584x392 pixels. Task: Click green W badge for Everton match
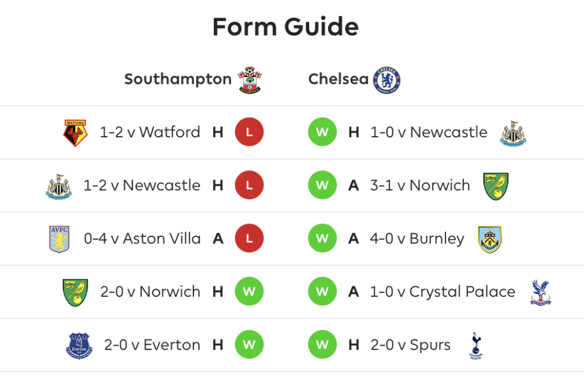coord(249,344)
